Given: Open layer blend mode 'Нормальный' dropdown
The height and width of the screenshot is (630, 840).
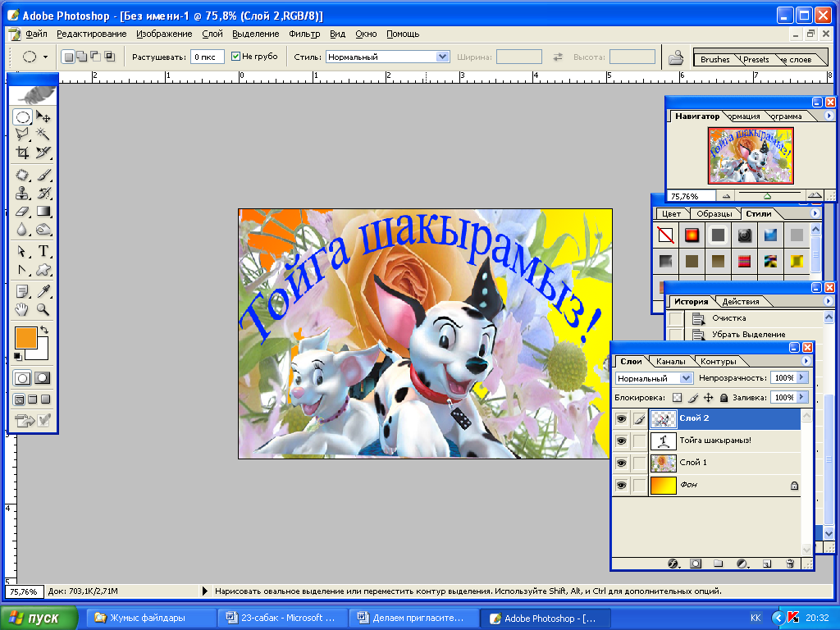Looking at the screenshot, I should pyautogui.click(x=686, y=378).
